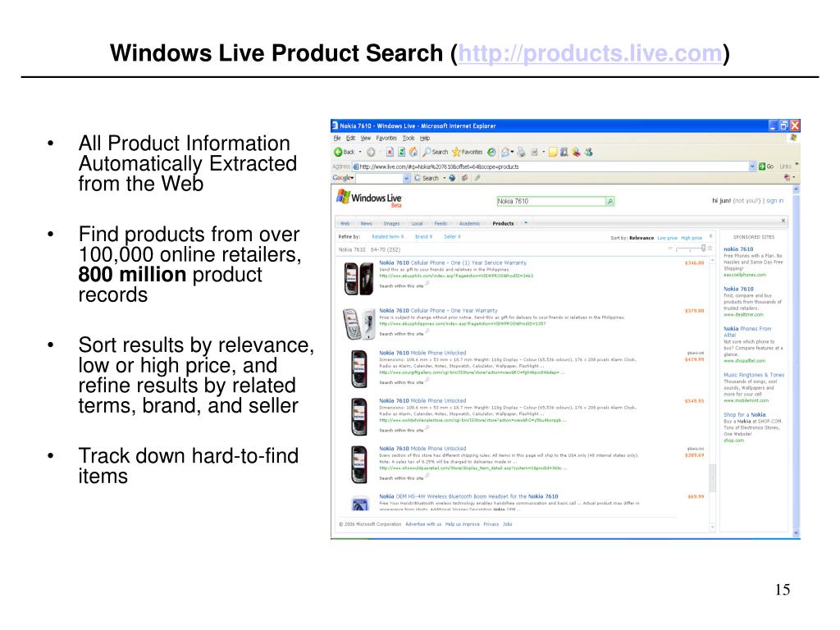Open the Shop for a Nokia sponsored link
The height and width of the screenshot is (630, 840).
pyautogui.click(x=745, y=414)
